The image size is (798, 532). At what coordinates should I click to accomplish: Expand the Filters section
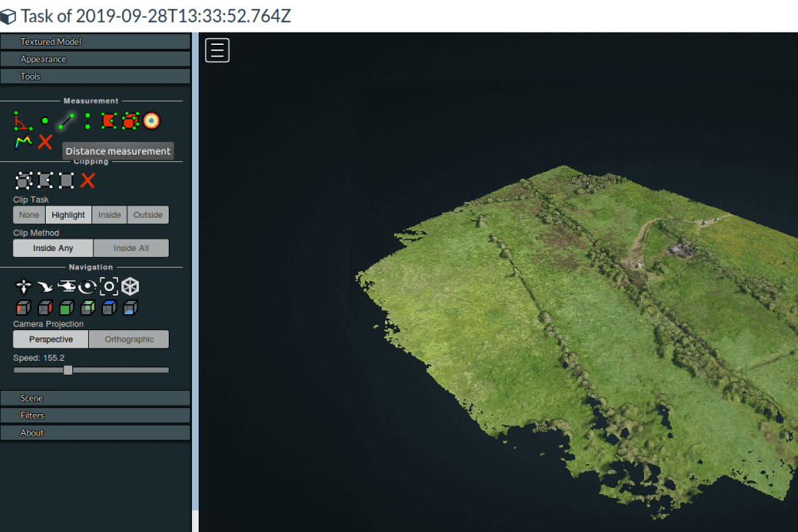click(x=96, y=415)
